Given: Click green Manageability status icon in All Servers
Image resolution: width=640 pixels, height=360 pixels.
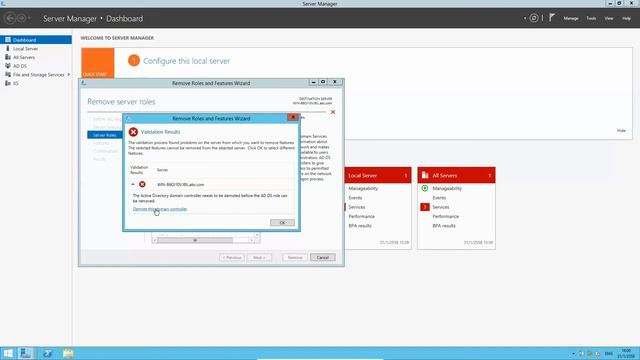Looking at the screenshot, I should [424, 188].
